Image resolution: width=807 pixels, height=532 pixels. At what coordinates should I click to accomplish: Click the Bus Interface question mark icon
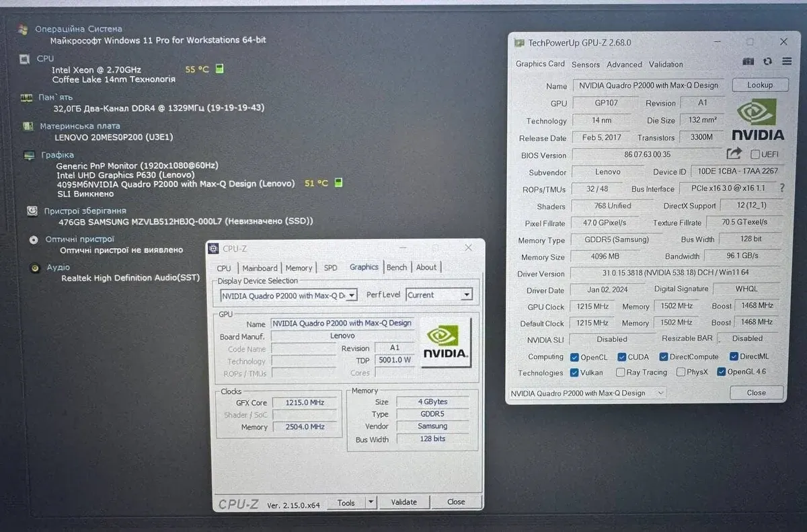[781, 188]
